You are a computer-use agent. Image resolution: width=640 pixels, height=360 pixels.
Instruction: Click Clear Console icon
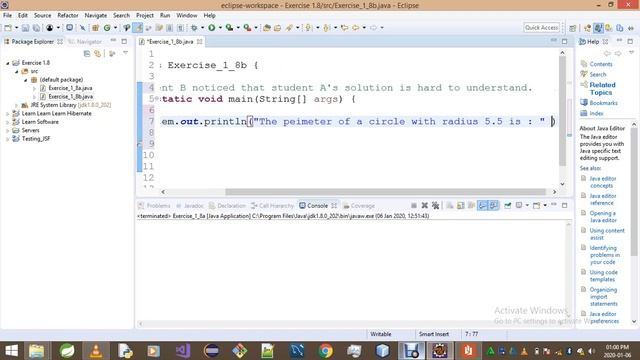pyautogui.click(x=450, y=205)
